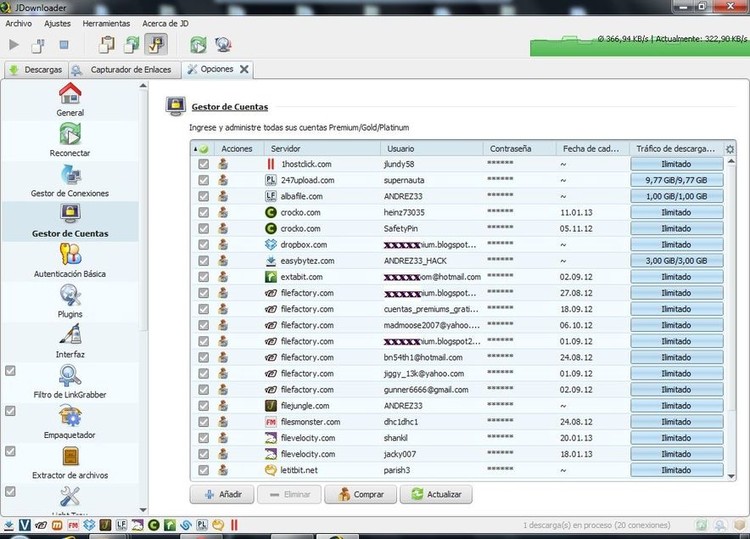Click the red pause bars status bar icon
750x539 pixels.
tap(234, 525)
